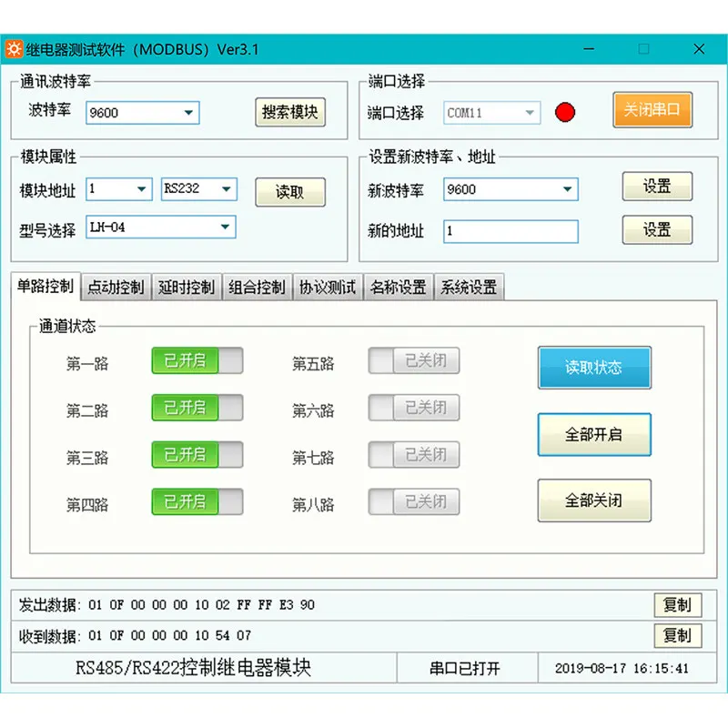Switch to the 点动控制 tab

point(116,288)
